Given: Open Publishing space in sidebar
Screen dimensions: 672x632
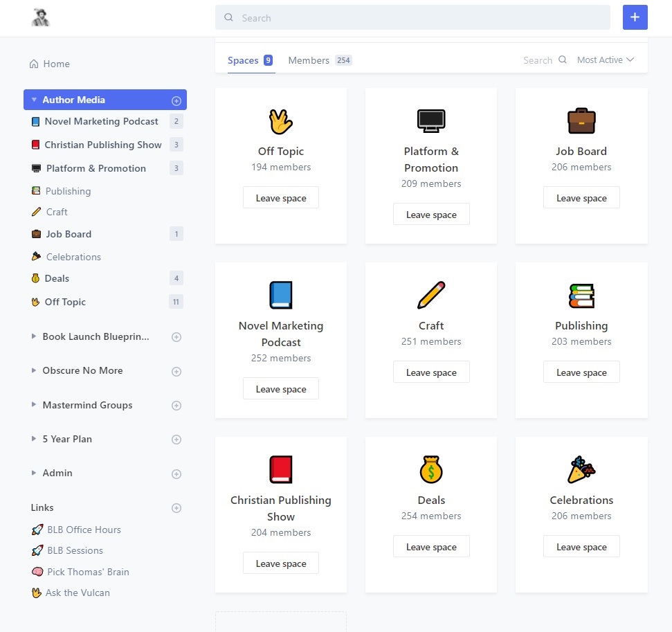Looking at the screenshot, I should 68,191.
